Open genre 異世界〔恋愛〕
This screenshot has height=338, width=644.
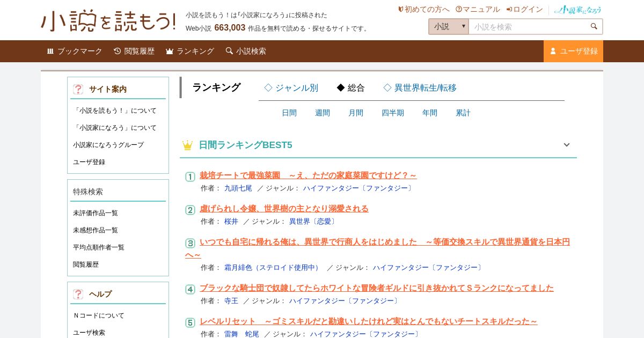(x=313, y=222)
